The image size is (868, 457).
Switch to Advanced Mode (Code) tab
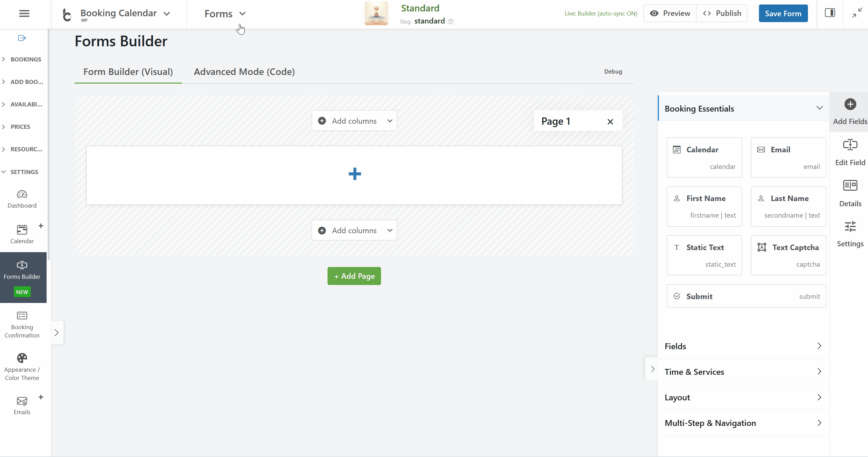coord(244,72)
